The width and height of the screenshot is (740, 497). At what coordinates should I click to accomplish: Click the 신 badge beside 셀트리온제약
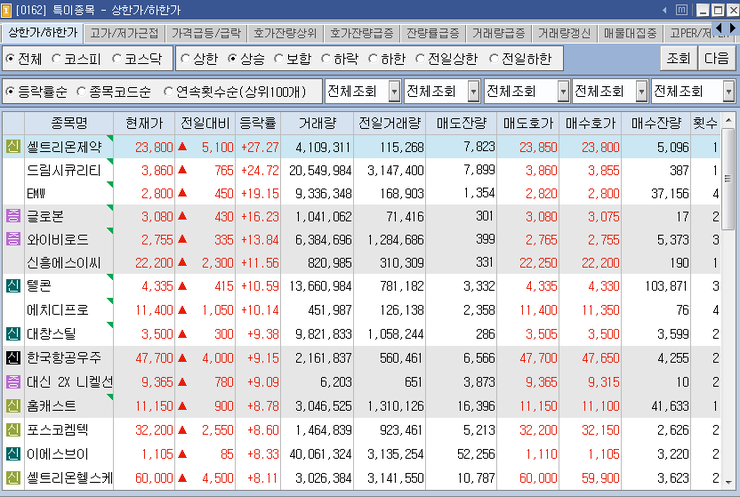(13, 146)
